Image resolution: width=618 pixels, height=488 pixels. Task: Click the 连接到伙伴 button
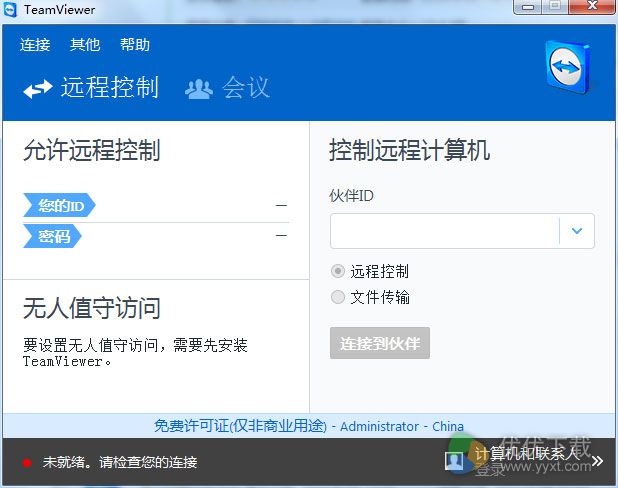380,343
